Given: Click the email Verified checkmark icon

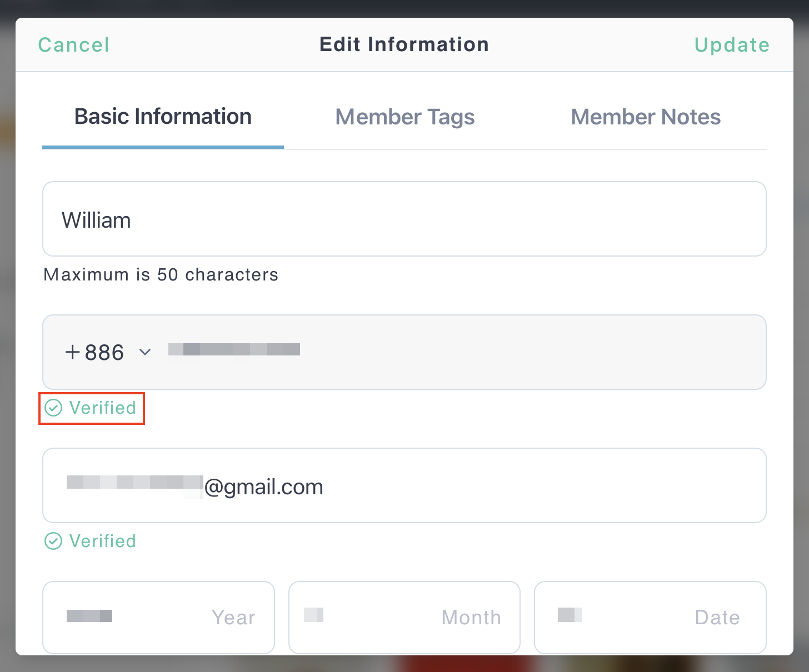Looking at the screenshot, I should pos(53,541).
